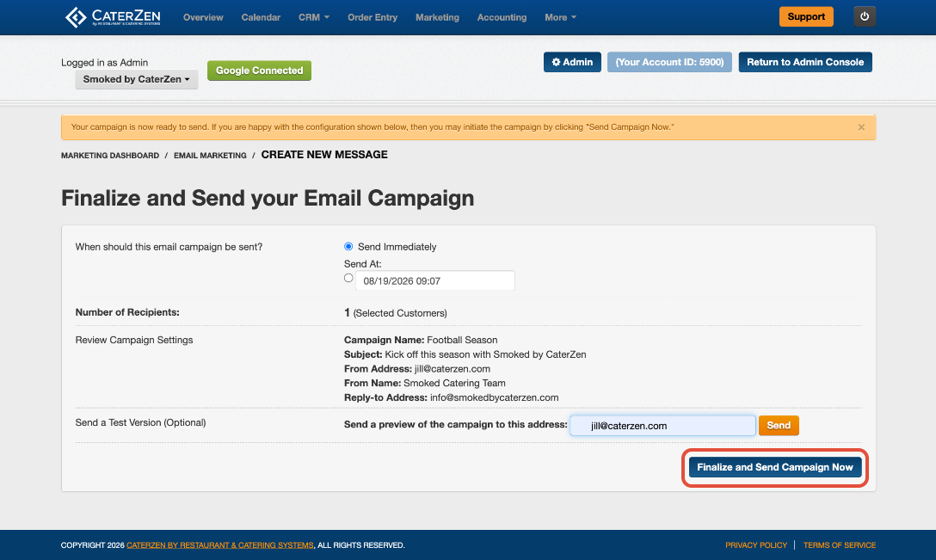Open Order Entry from navigation
Screen dimensions: 936x560
[x=373, y=17]
